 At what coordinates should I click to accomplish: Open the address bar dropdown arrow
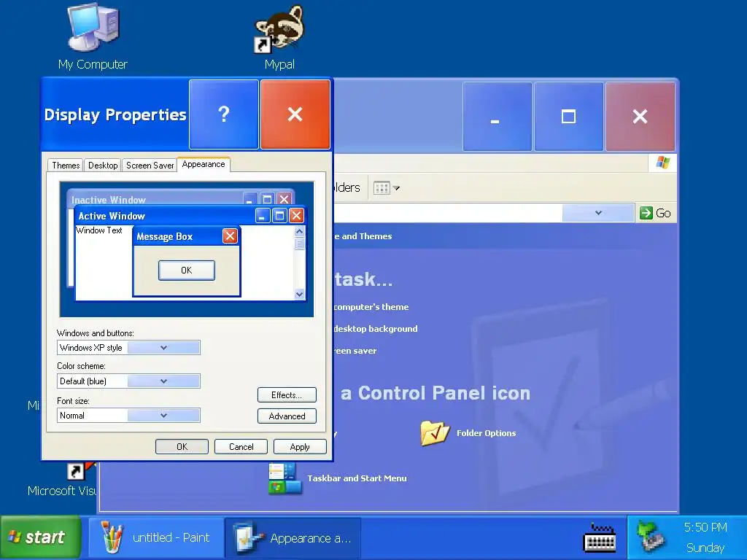click(598, 213)
